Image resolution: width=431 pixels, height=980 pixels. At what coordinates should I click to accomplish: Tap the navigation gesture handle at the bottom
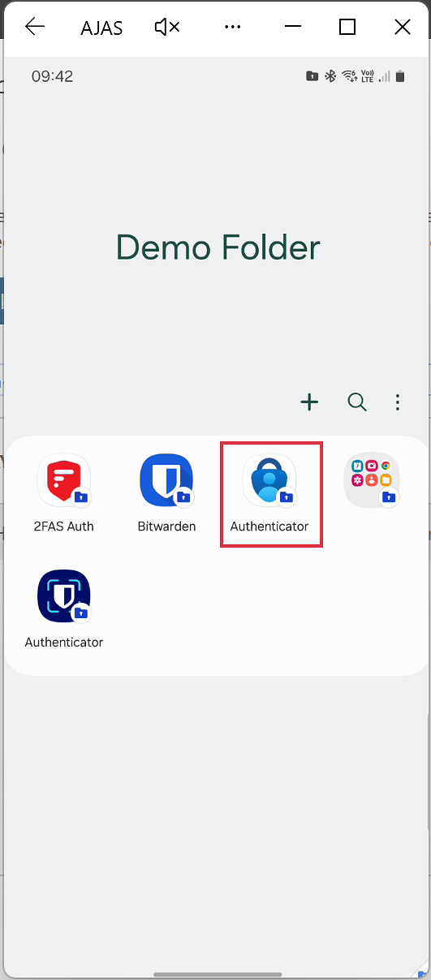pos(217,974)
